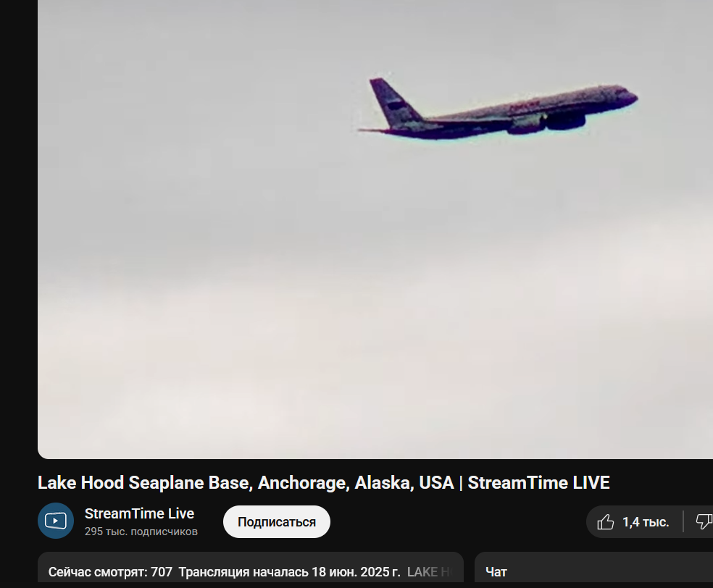713x588 pixels.
Task: Click the Трансляция началась 18 июн. 2025 date
Action: pyautogui.click(x=289, y=571)
